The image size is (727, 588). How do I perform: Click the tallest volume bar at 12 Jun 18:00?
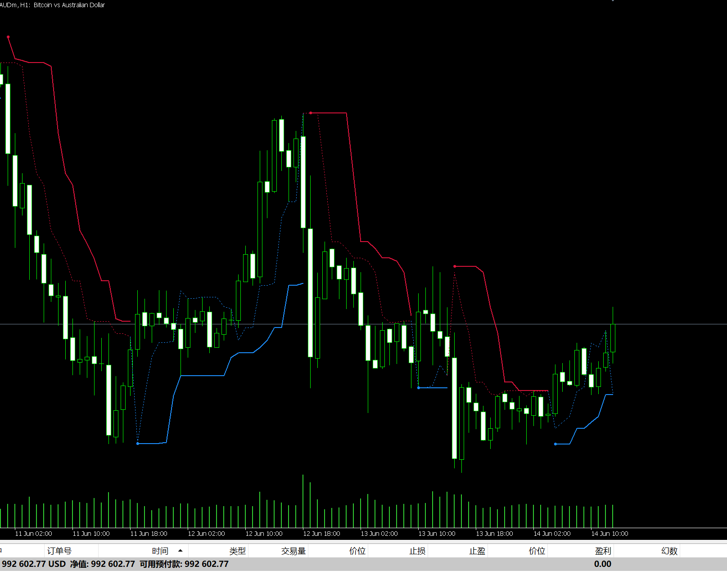tap(303, 501)
